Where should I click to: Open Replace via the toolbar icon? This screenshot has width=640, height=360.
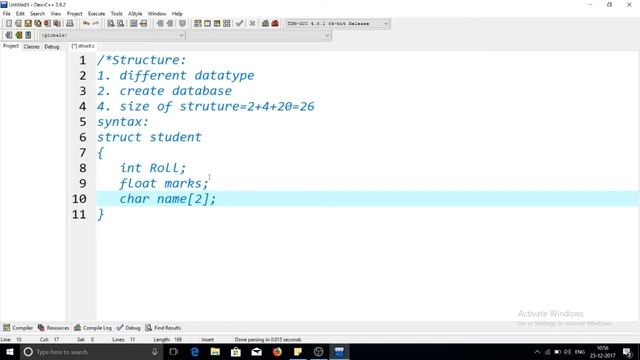120,24
